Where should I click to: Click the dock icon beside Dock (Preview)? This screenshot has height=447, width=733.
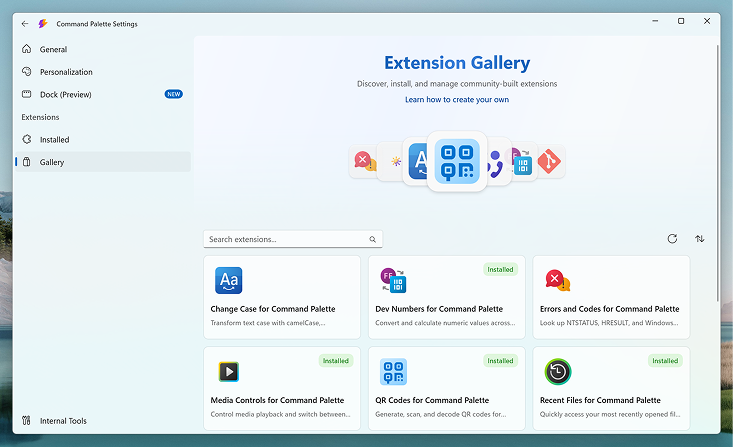coord(27,94)
